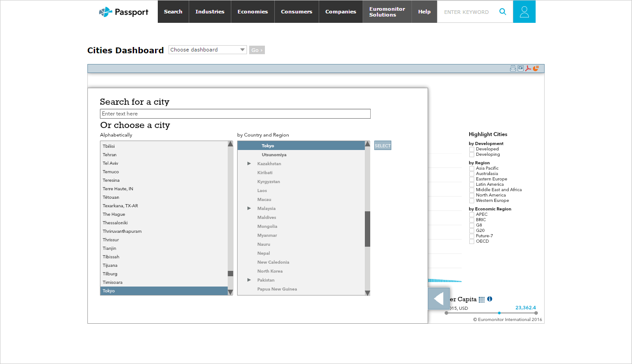Image resolution: width=632 pixels, height=364 pixels.
Task: Click the Go button next to Choose dashboard
Action: 256,50
